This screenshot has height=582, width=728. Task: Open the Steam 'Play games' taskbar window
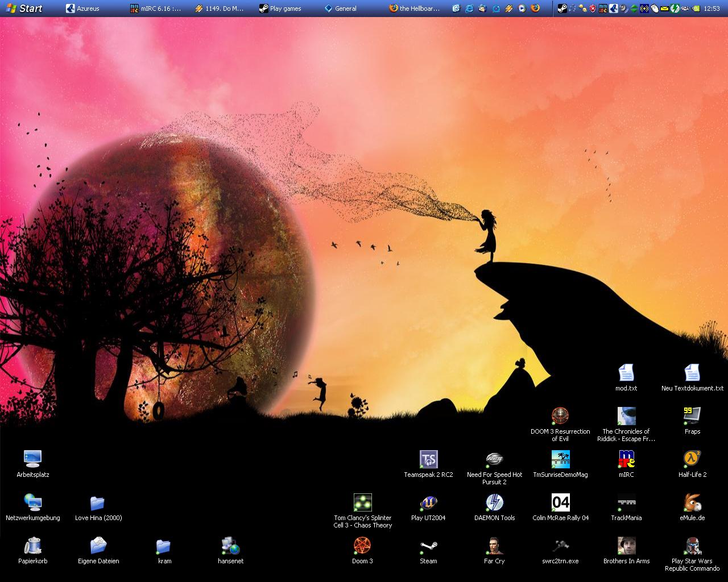(280, 9)
